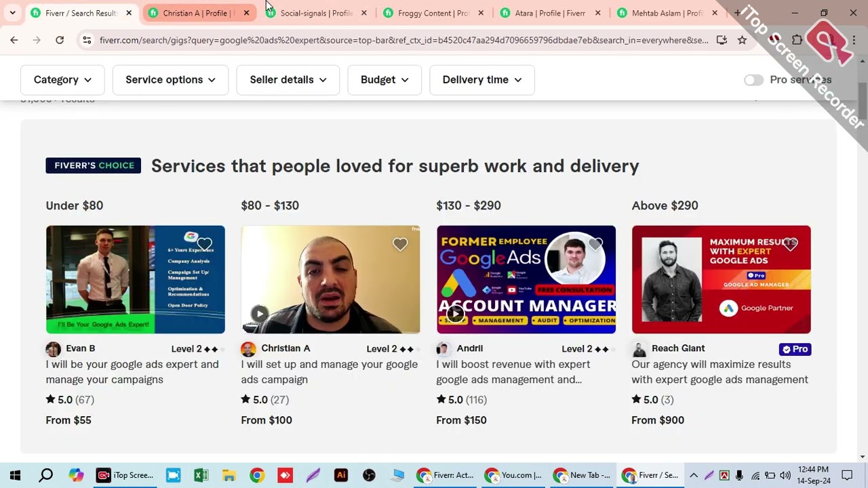Click the Pro badge on Reach Giant
This screenshot has width=868, height=488.
click(x=795, y=349)
